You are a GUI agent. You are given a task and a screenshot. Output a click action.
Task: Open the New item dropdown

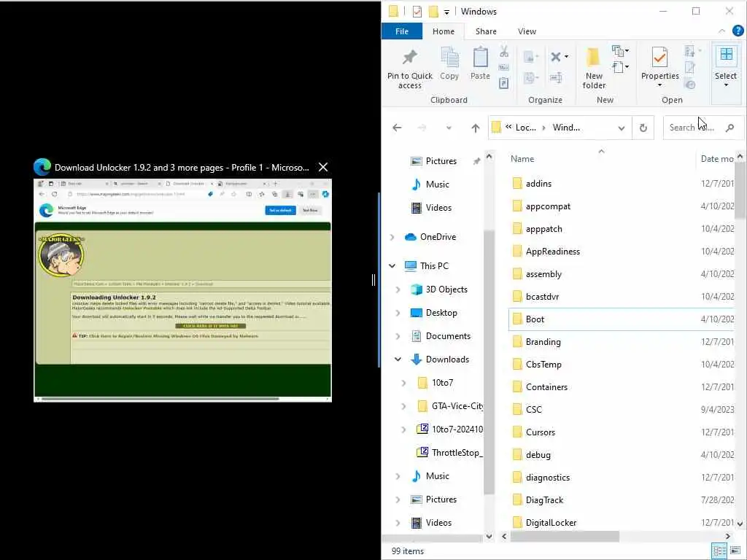[619, 50]
